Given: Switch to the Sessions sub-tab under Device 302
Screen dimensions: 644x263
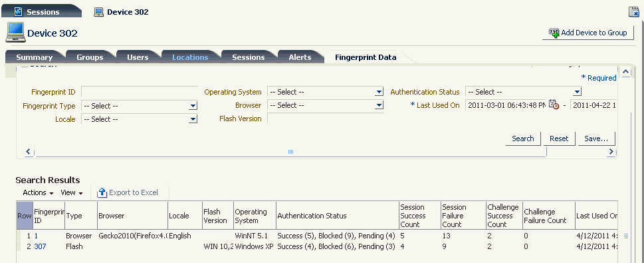Looking at the screenshot, I should (248, 57).
